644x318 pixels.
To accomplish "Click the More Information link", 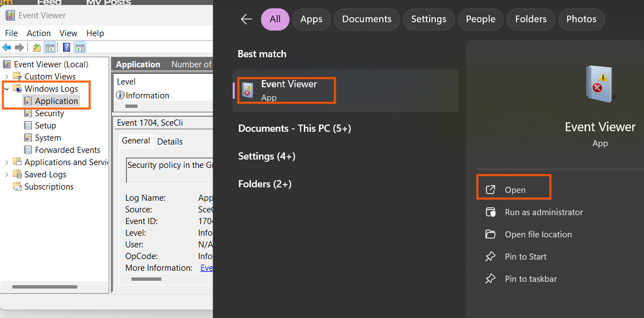I will point(207,268).
